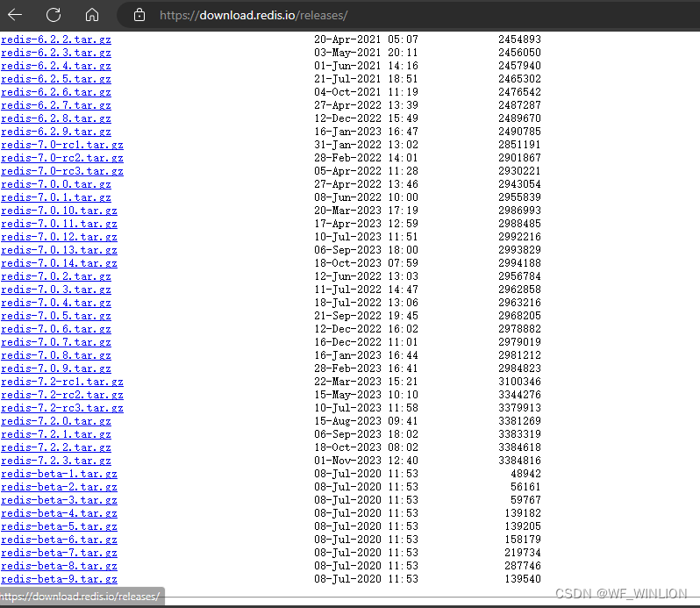This screenshot has height=608, width=700.
Task: Open redis-7.0.13.tar.gz link
Action: pos(59,250)
